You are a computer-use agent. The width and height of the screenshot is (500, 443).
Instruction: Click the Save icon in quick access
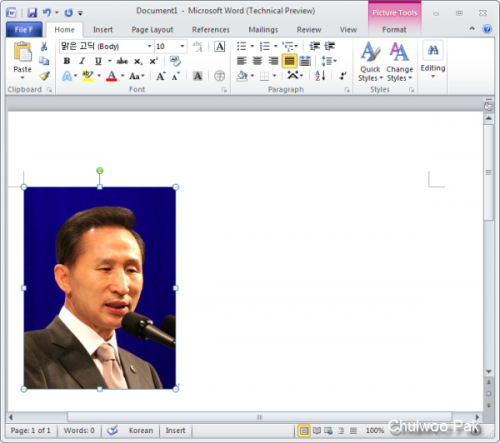click(32, 13)
